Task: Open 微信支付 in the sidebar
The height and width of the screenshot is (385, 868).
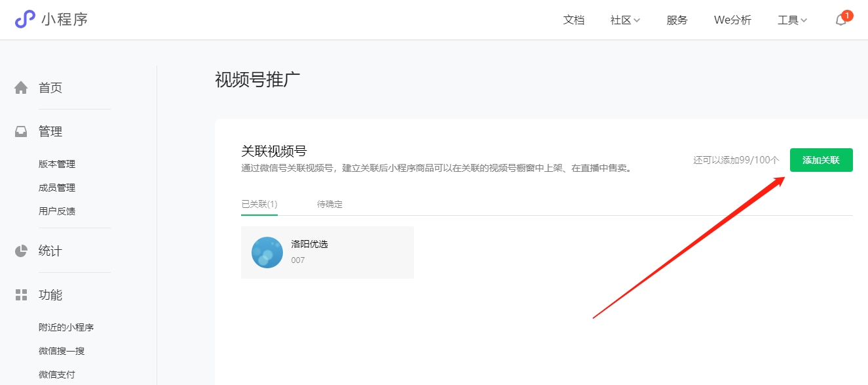Action: pyautogui.click(x=57, y=375)
